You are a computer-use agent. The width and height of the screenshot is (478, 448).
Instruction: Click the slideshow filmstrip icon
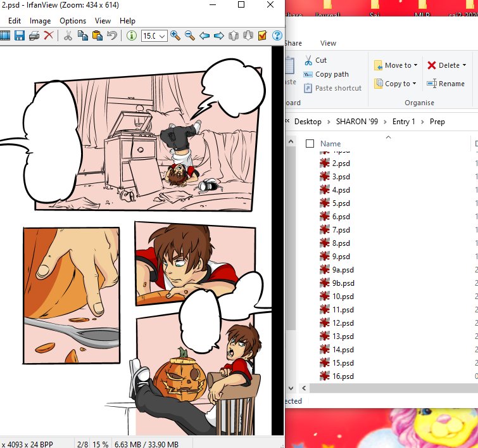pos(5,35)
